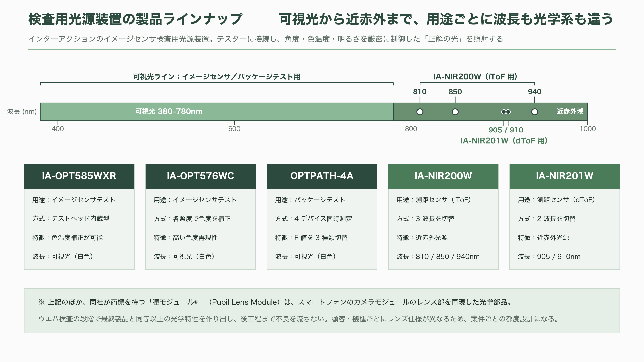Click the 波長：905 / 910nm line
This screenshot has height=362, width=644.
[x=549, y=257]
